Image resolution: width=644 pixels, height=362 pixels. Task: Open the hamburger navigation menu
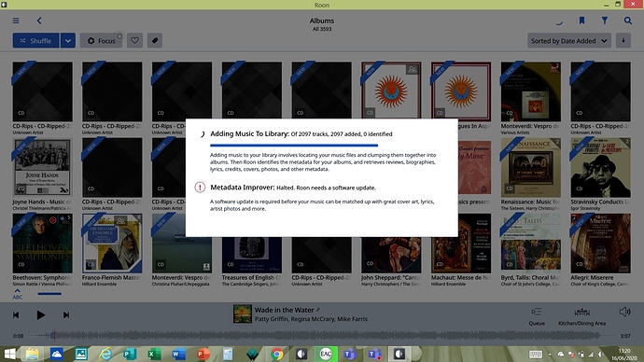pos(16,21)
